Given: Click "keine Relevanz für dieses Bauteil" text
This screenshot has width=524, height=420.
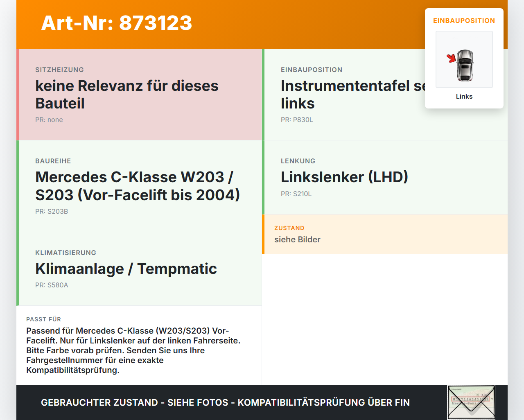Looking at the screenshot, I should pos(127,95).
